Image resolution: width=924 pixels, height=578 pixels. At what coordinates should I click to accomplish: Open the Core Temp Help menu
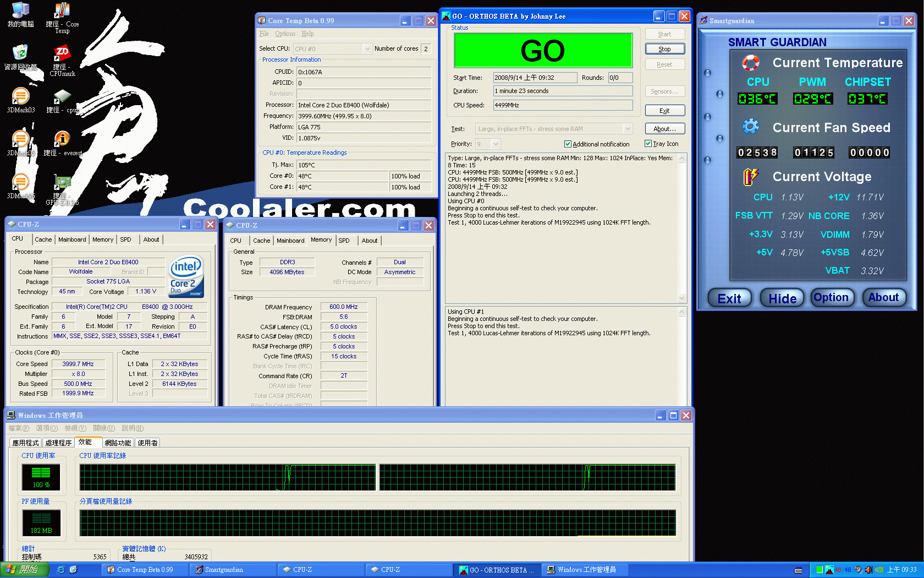tap(307, 34)
